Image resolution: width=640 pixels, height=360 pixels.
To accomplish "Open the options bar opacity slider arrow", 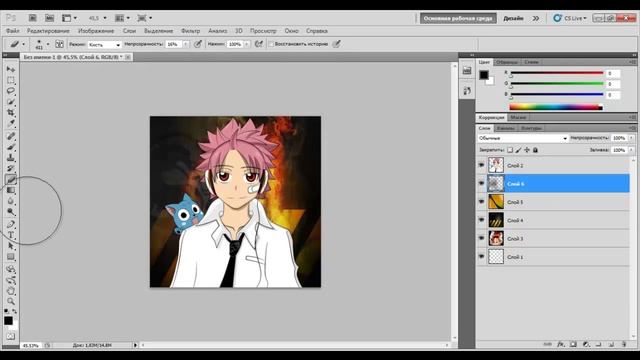I will 186,44.
